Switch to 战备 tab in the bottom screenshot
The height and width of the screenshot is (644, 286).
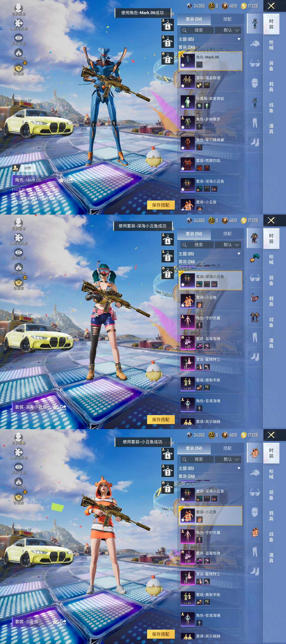(271, 537)
